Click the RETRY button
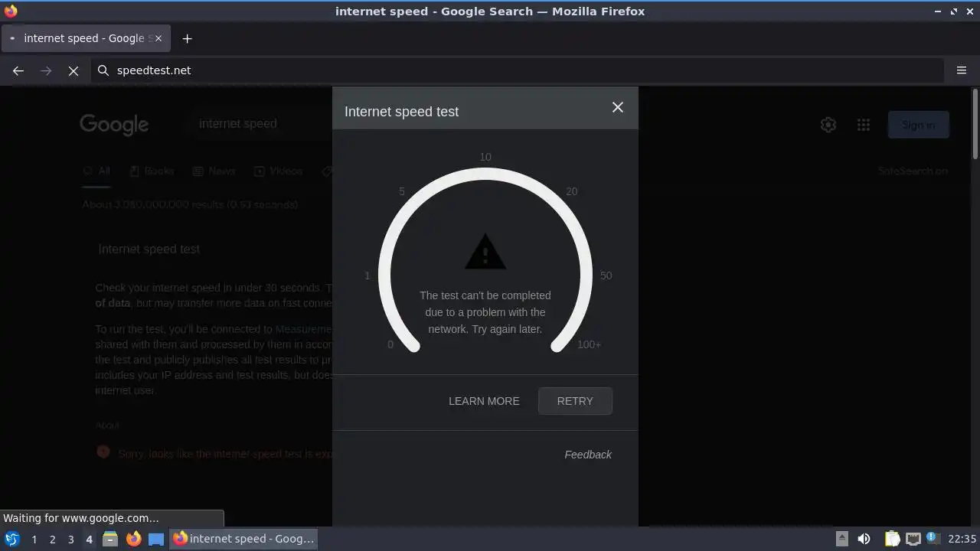 (575, 401)
